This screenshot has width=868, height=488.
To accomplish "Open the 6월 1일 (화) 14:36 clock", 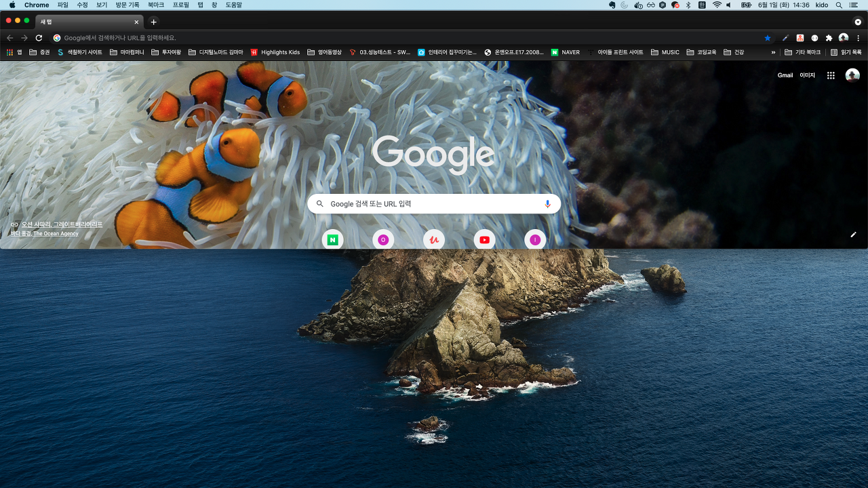I will [x=783, y=5].
